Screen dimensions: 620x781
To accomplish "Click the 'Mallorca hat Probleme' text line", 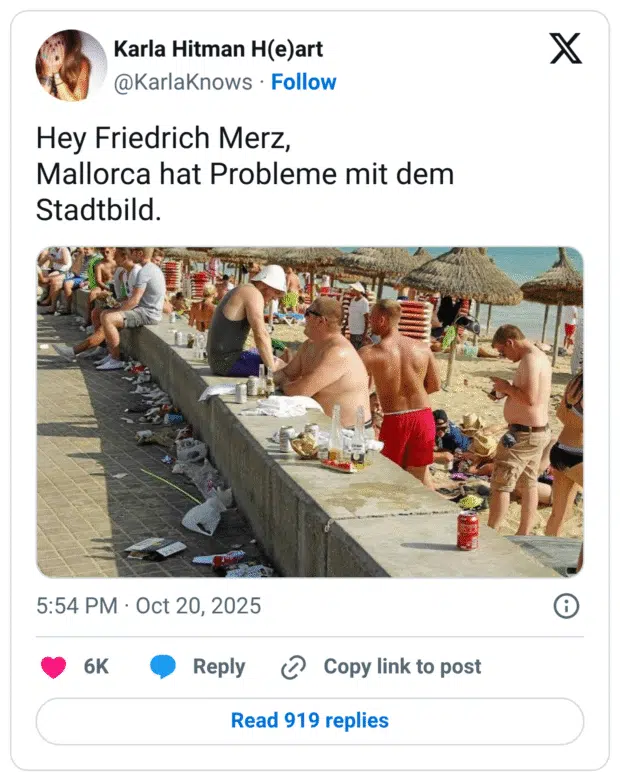I will click(245, 175).
